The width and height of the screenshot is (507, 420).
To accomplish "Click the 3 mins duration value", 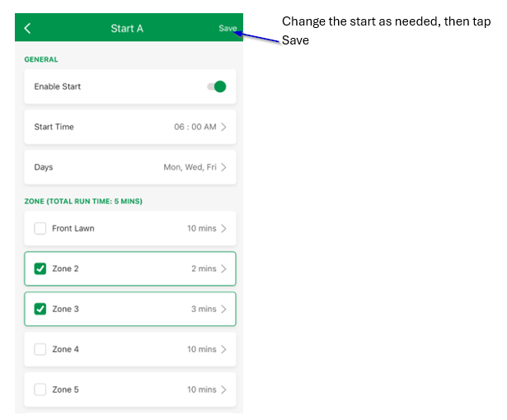I will 204,309.
